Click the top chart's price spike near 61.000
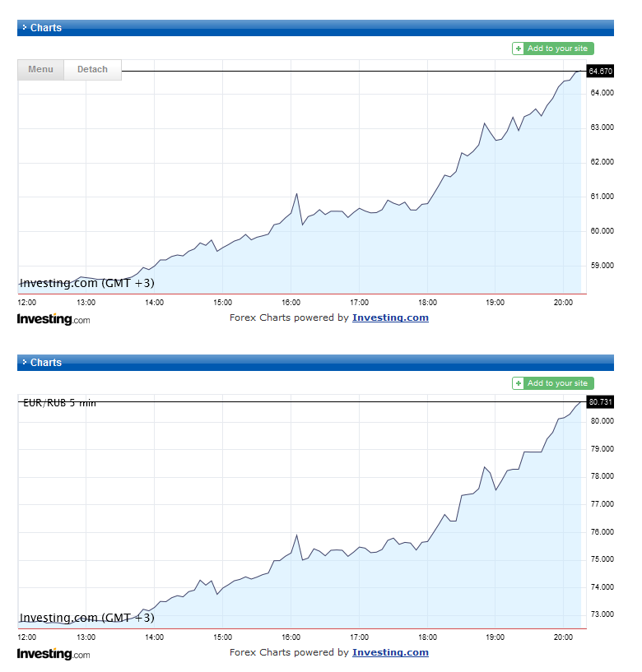This screenshot has height=672, width=642. pyautogui.click(x=296, y=194)
